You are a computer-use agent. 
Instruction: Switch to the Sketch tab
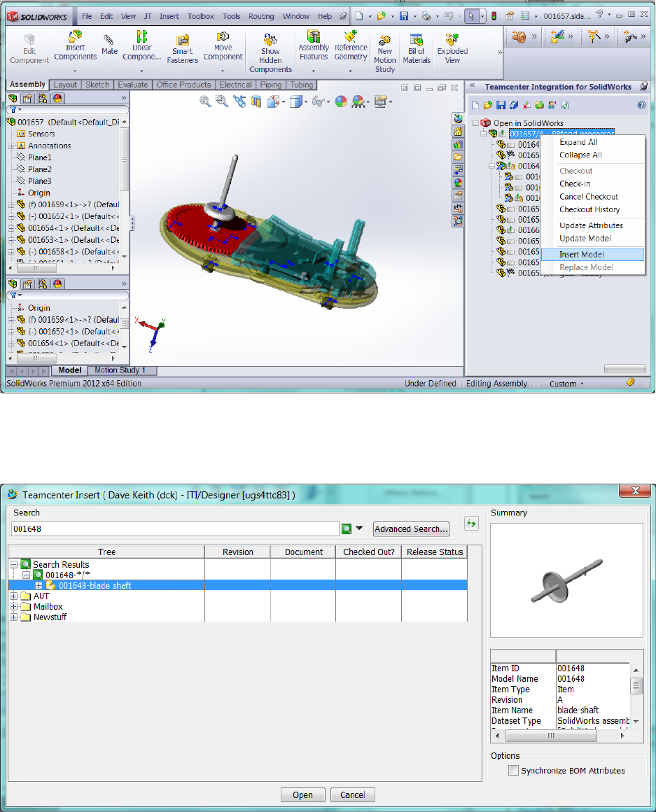click(x=97, y=85)
